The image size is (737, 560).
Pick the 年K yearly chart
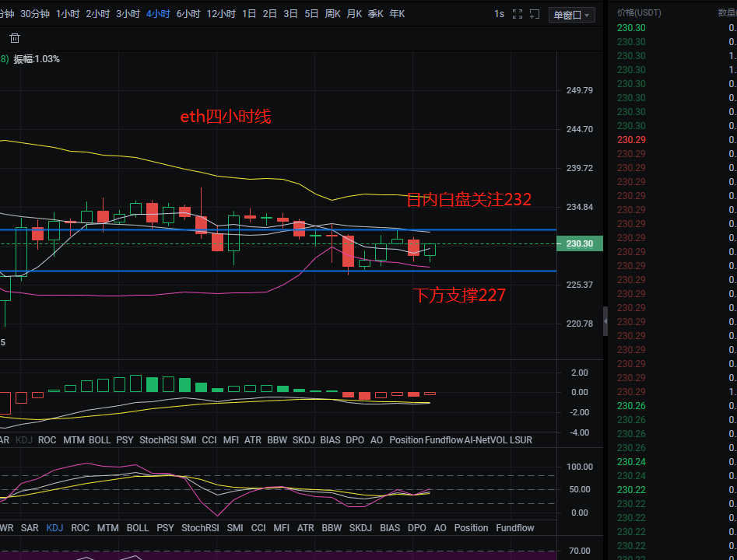397,14
